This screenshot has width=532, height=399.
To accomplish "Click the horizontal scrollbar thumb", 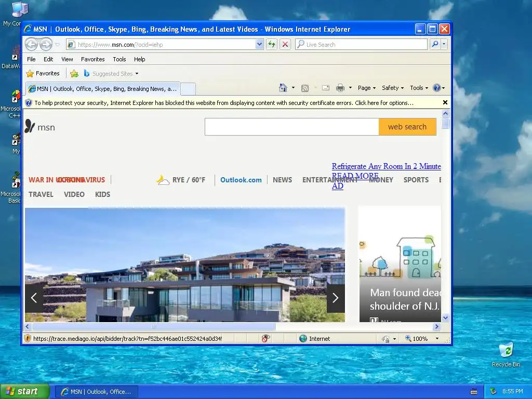I will click(154, 326).
